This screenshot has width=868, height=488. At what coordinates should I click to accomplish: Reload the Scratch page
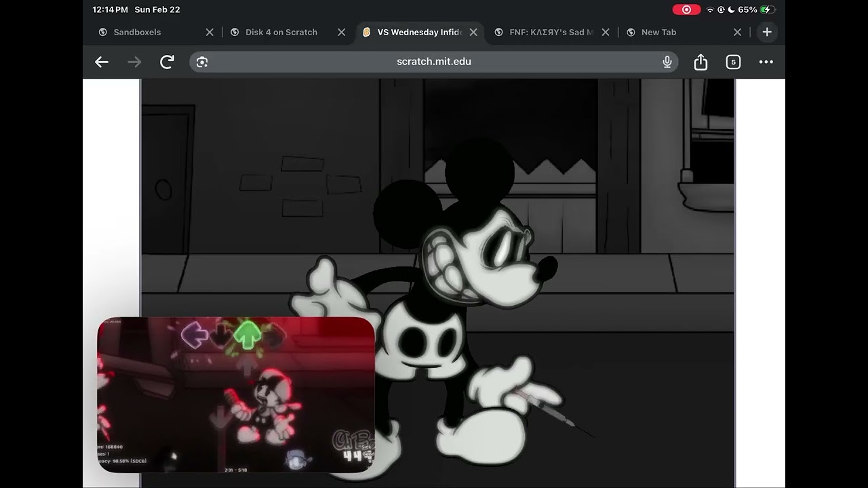(x=167, y=62)
